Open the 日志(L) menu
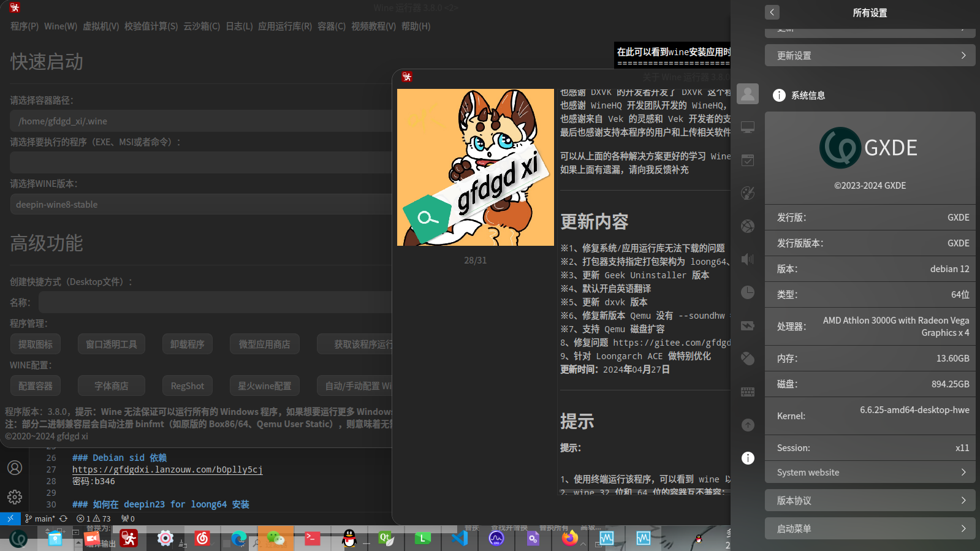This screenshot has width=980, height=551. (239, 26)
